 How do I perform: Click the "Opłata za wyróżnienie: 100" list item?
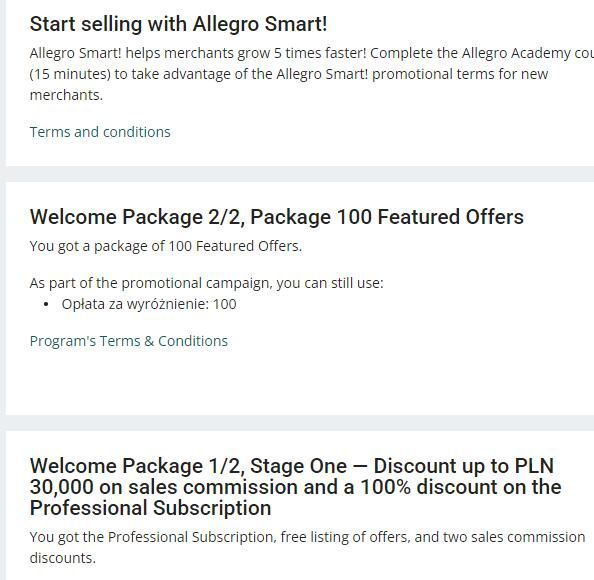pos(149,304)
